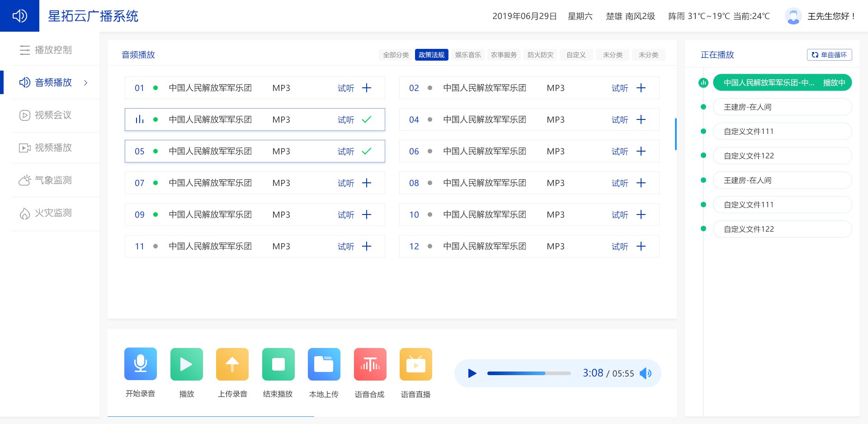Screen dimensions: 868x424
Task: Click 试听 for track 08
Action: (620, 183)
